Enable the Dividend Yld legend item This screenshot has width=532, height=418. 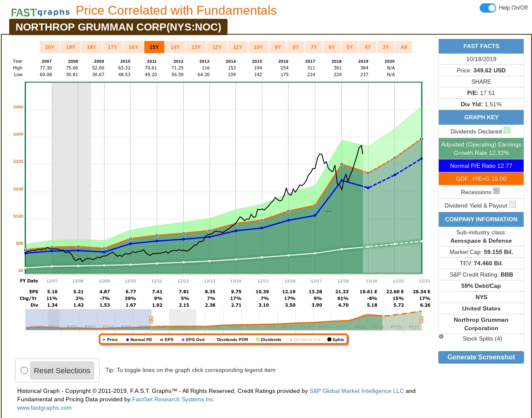point(305,340)
